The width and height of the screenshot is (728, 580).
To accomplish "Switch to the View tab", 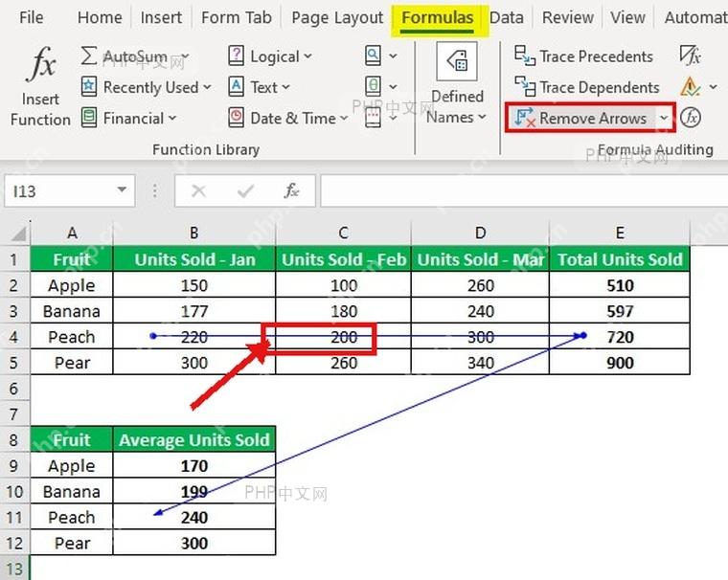I will pos(627,17).
